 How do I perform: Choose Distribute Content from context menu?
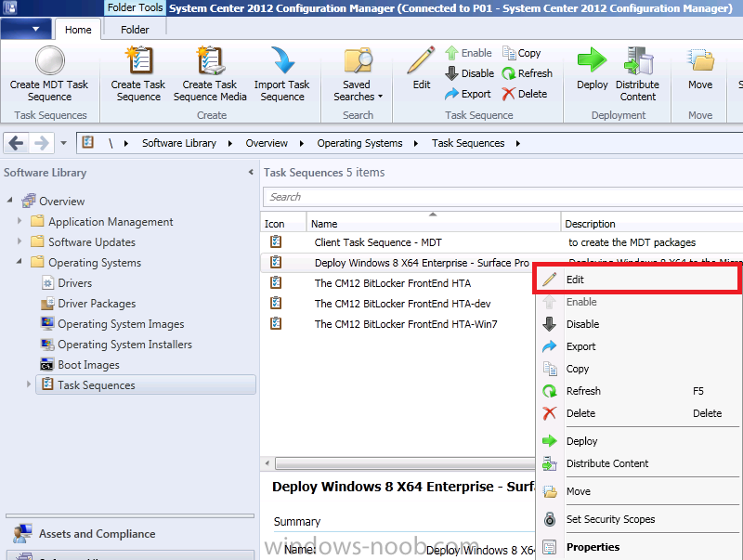coord(638,463)
